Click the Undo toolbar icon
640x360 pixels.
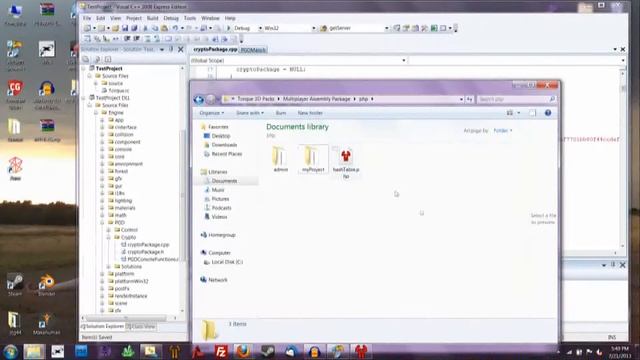(175, 28)
